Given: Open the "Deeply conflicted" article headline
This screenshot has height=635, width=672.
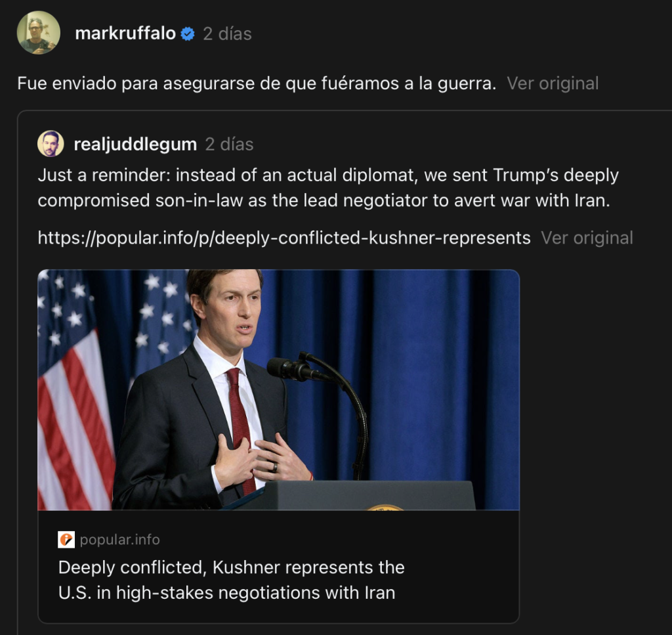Looking at the screenshot, I should [x=231, y=580].
